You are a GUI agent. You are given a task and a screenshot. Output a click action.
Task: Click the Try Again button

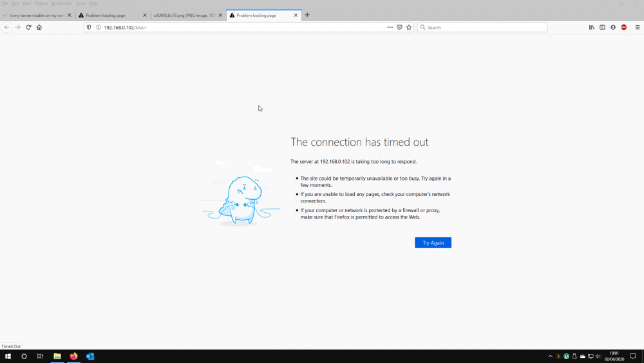[x=433, y=242]
